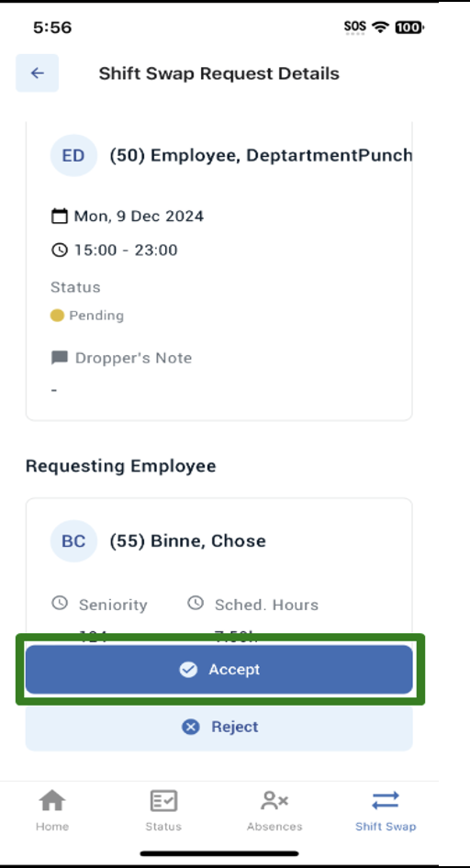
Task: Click the battery indicator in status bar
Action: (x=409, y=27)
